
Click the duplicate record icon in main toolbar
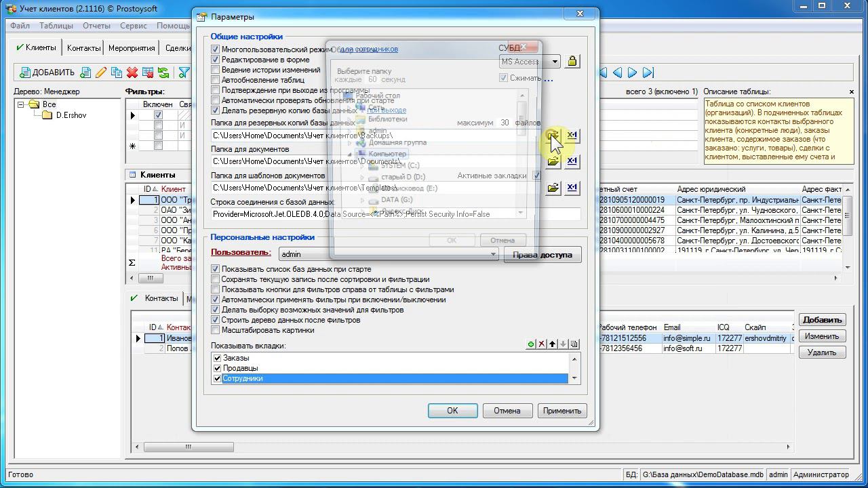click(117, 73)
